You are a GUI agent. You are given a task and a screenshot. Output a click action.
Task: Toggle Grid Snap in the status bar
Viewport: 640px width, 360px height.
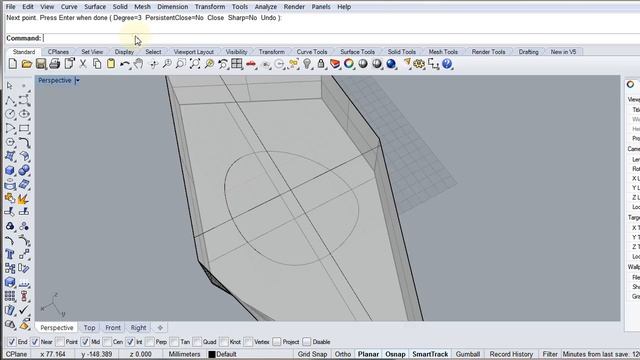(312, 354)
